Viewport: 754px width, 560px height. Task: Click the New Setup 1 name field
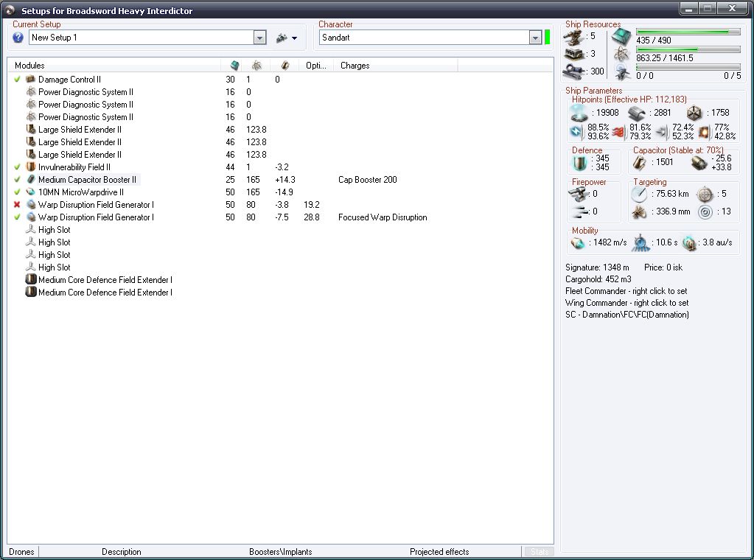tap(142, 38)
